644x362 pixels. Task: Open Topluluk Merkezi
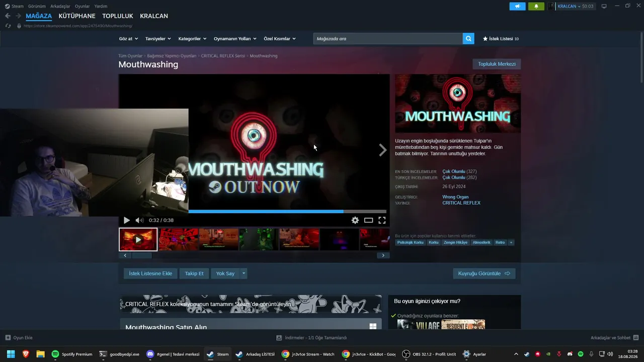497,64
